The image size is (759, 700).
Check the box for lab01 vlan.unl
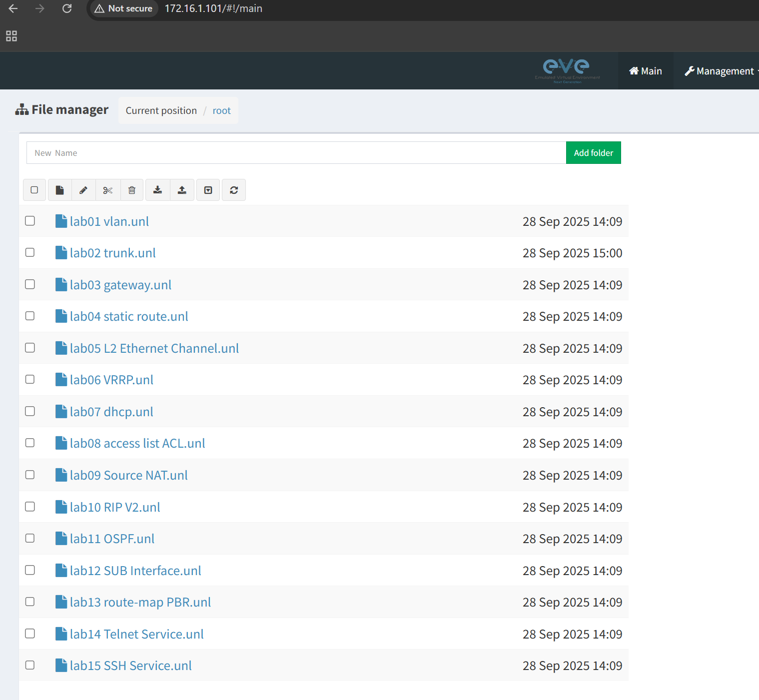(x=30, y=221)
